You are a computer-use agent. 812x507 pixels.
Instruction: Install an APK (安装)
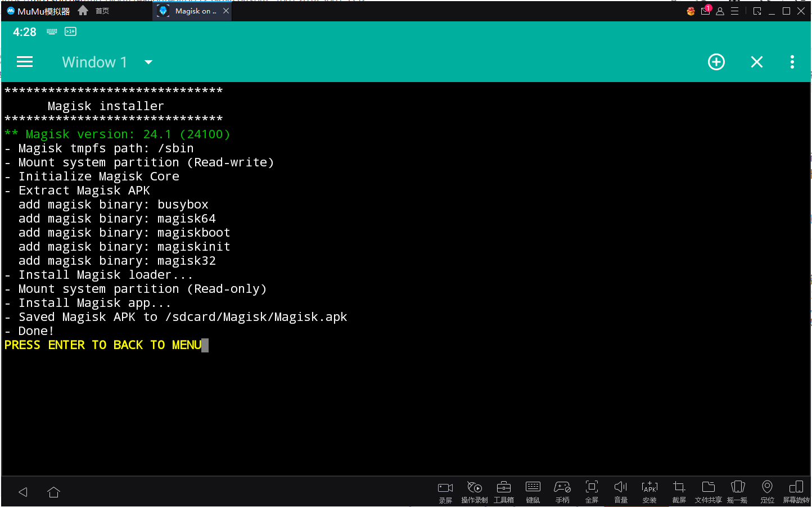pos(649,492)
